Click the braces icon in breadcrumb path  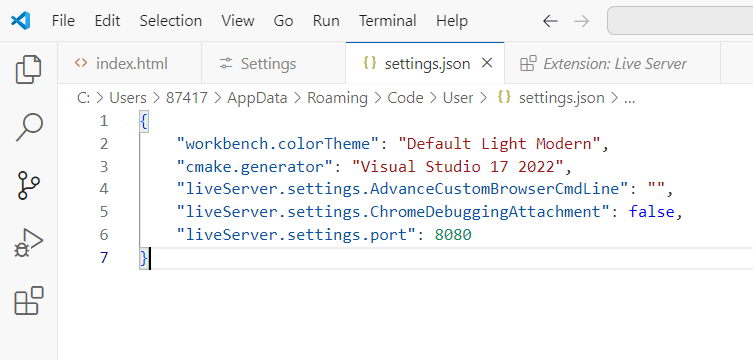[504, 97]
